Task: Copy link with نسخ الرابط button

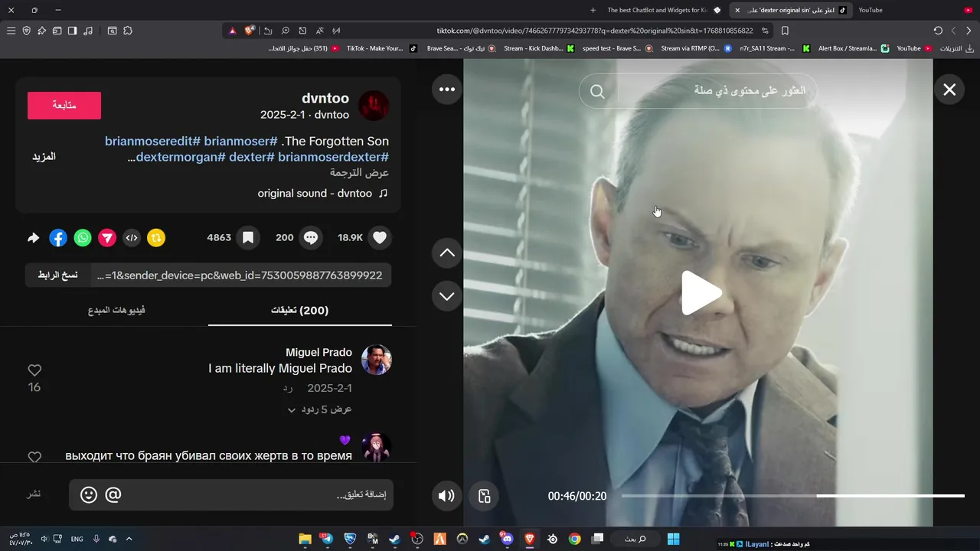Action: tap(58, 275)
